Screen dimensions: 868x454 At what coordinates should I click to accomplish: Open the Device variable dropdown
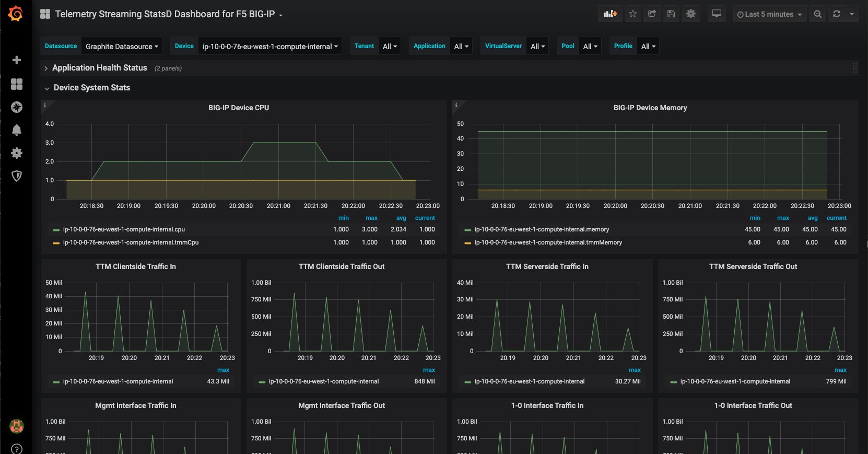pos(270,46)
